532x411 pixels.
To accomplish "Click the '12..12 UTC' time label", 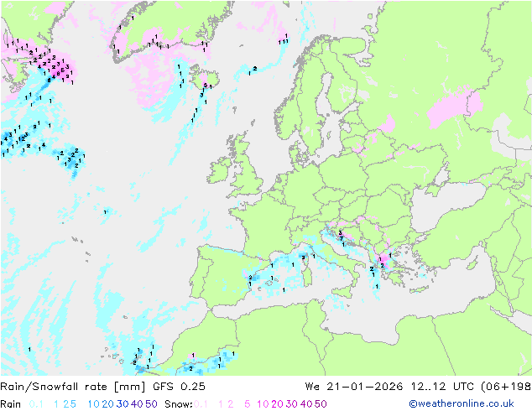I will click(443, 387).
